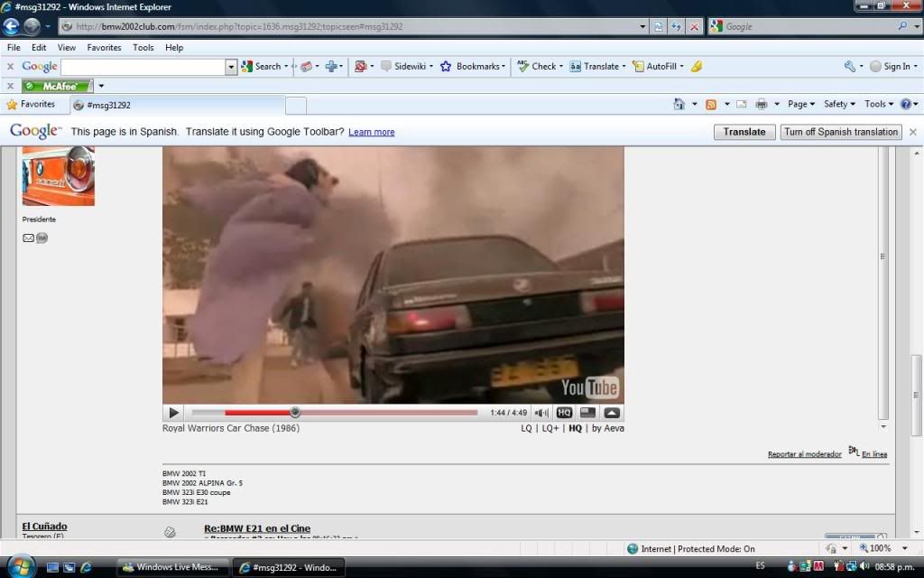This screenshot has width=924, height=578.
Task: Expand the Safety dropdown menu
Action: (x=839, y=104)
